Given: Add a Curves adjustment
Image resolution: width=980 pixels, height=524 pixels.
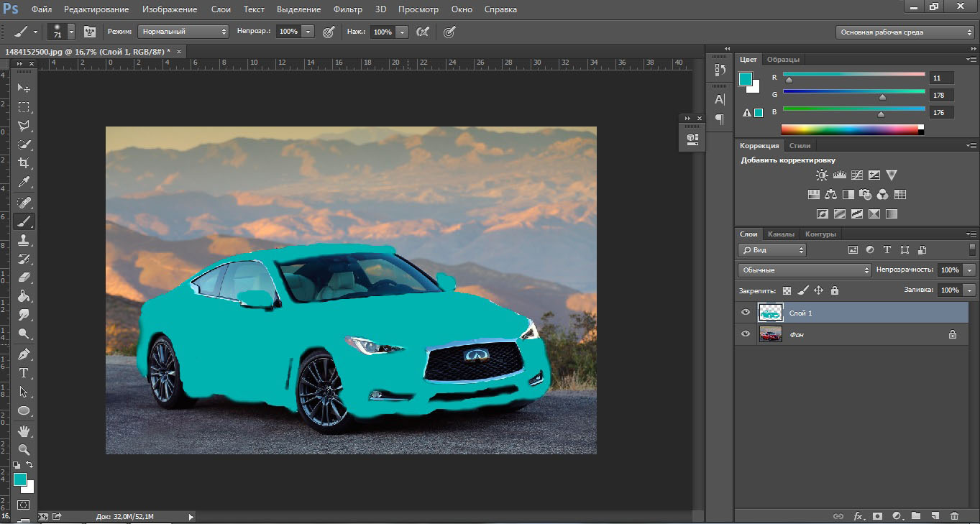Looking at the screenshot, I should coord(857,175).
